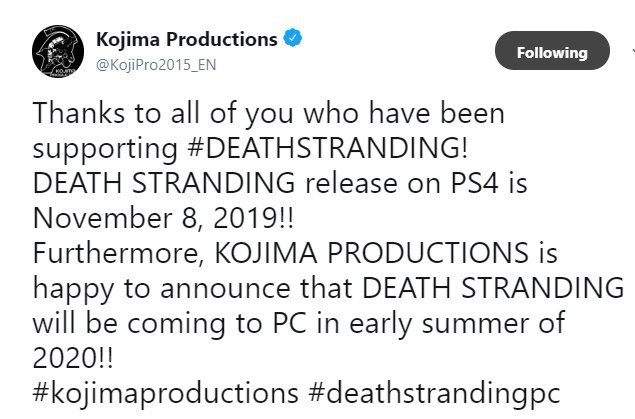Click the Kojima Productions profile avatar

pyautogui.click(x=58, y=52)
